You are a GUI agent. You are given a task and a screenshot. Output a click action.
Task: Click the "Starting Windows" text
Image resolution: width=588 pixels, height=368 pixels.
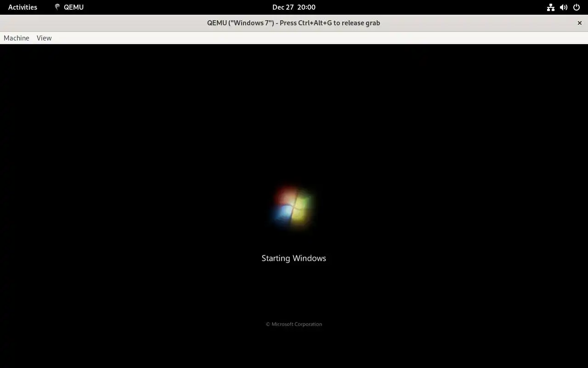point(294,258)
